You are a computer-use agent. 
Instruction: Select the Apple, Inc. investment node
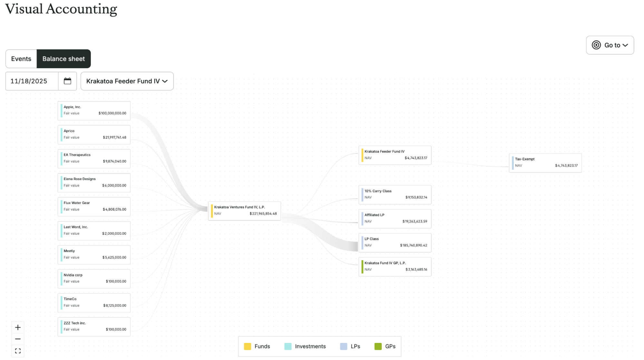[94, 110]
